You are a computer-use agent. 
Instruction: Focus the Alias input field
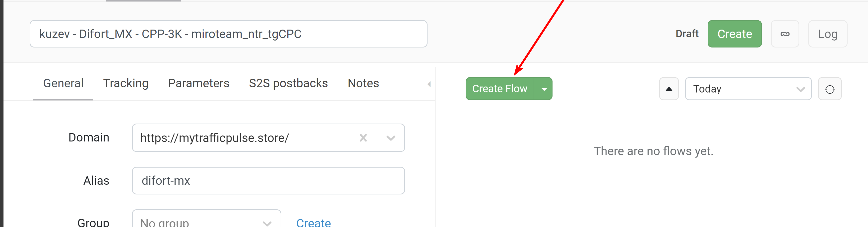point(269,181)
